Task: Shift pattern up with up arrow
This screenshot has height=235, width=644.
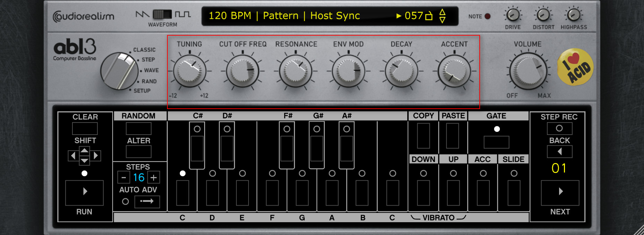Action: click(85, 150)
